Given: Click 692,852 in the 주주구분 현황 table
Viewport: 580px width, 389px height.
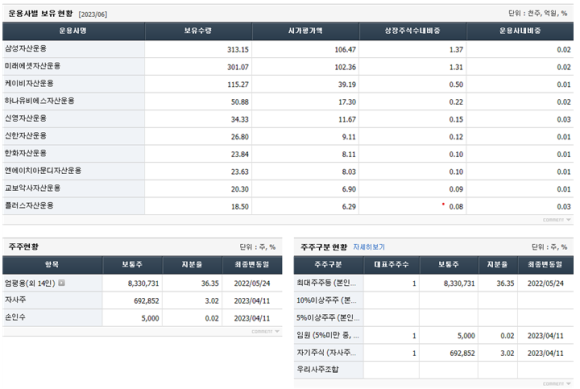Looking at the screenshot, I should (462, 353).
